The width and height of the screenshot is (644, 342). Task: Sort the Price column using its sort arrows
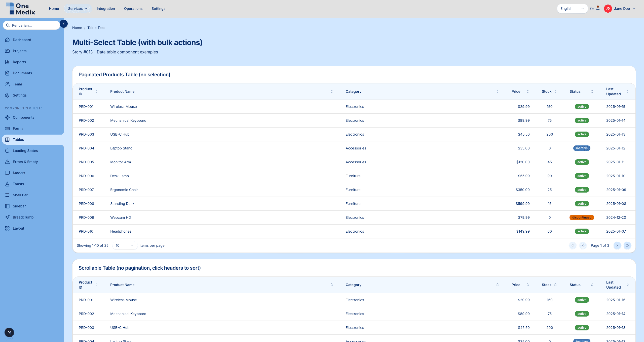pyautogui.click(x=528, y=91)
